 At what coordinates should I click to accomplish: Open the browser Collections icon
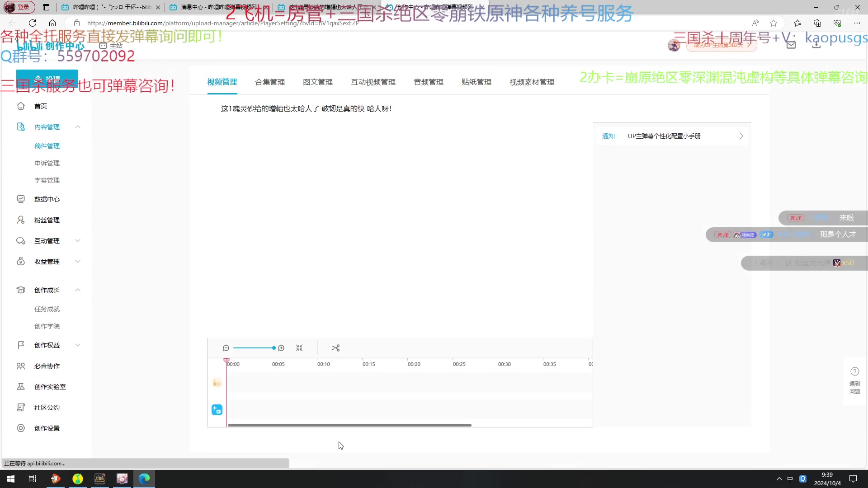817,23
